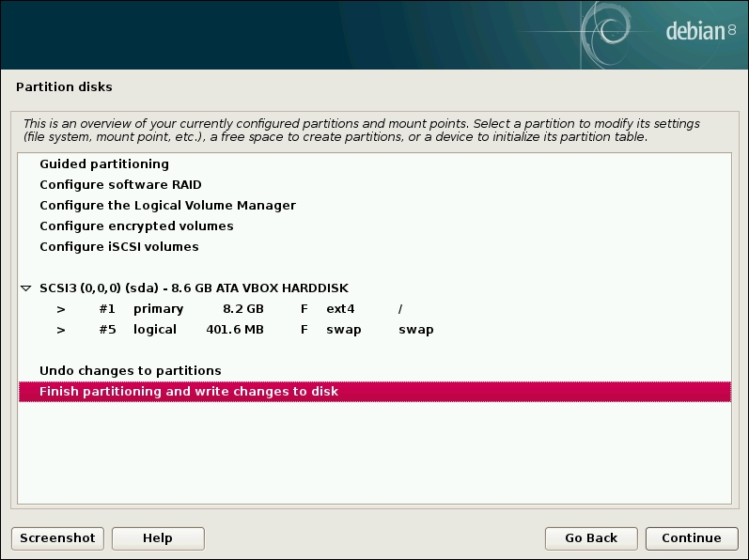Click the Debian swirl logo

(x=606, y=34)
